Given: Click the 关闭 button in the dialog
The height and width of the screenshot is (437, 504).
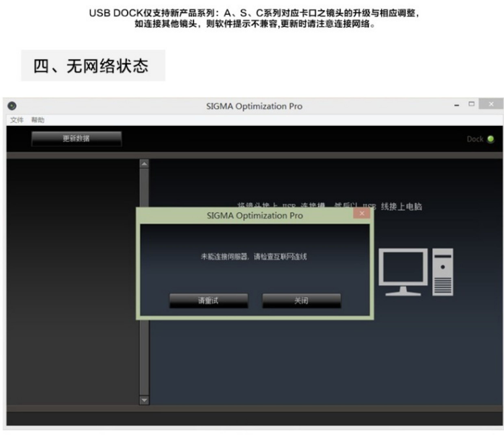Looking at the screenshot, I should point(302,301).
